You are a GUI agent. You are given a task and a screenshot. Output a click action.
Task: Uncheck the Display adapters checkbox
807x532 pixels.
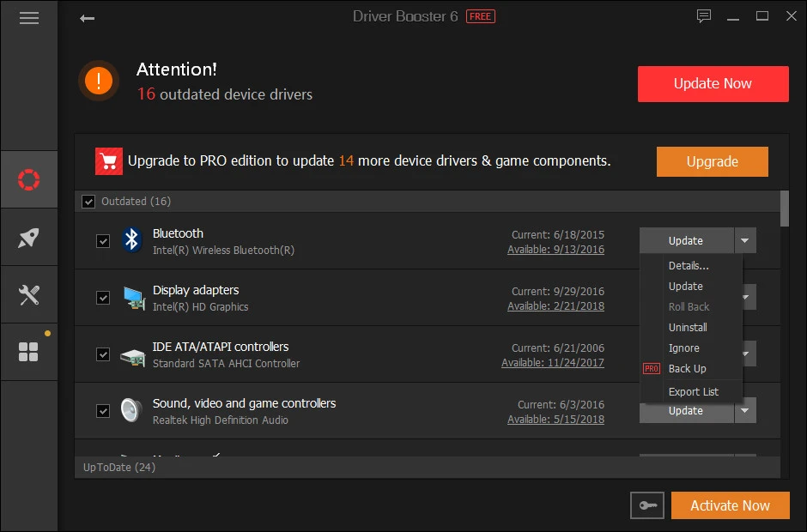coord(103,298)
